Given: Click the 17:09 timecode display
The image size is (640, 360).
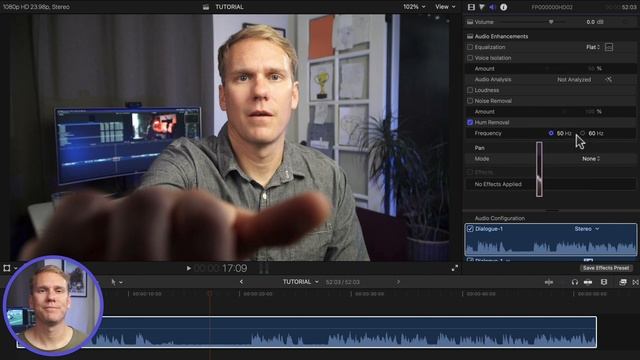Looking at the screenshot, I should [x=235, y=268].
